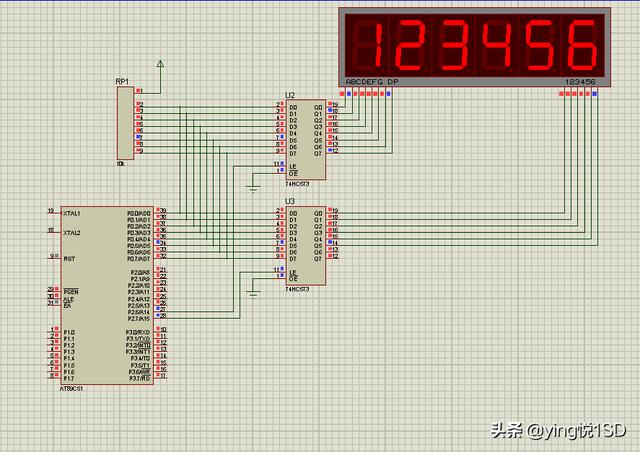Click the RST pin label on AT89C51
The image size is (640, 452).
click(x=69, y=259)
